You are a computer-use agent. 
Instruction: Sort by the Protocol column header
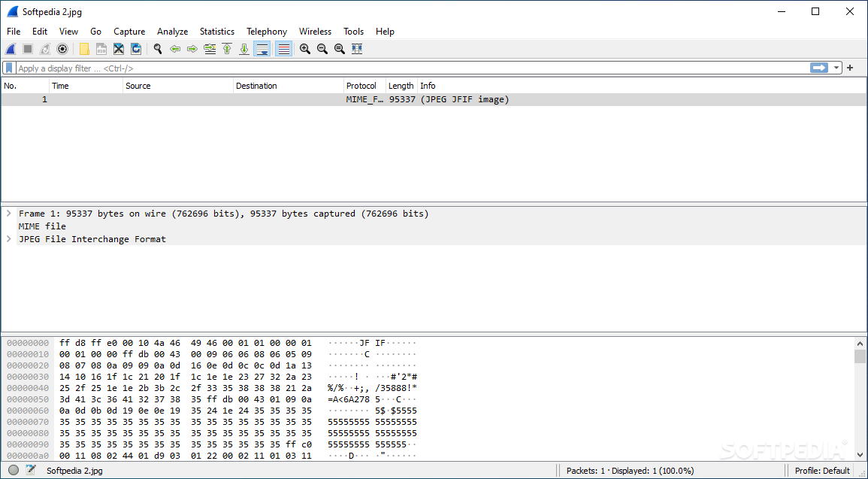[364, 86]
